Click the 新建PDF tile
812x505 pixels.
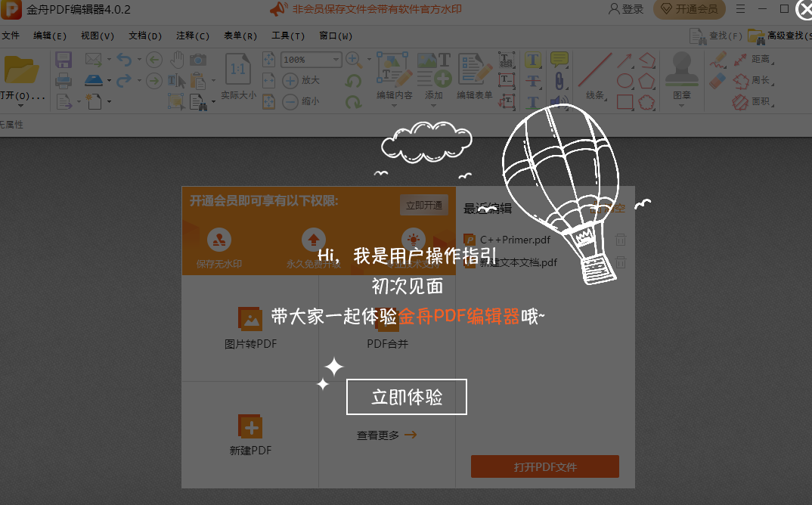point(251,435)
